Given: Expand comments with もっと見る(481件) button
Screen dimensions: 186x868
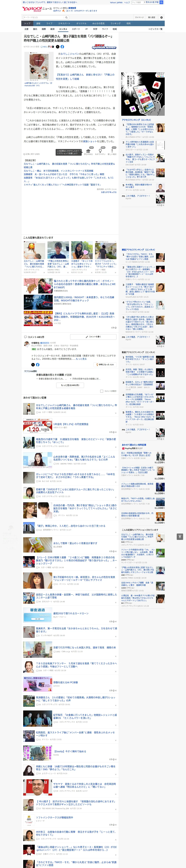Looking at the screenshot, I should click(70, 385).
